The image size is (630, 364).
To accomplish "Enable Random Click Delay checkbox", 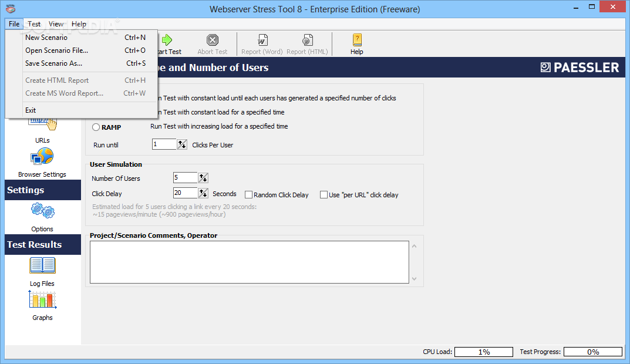I will pos(249,195).
